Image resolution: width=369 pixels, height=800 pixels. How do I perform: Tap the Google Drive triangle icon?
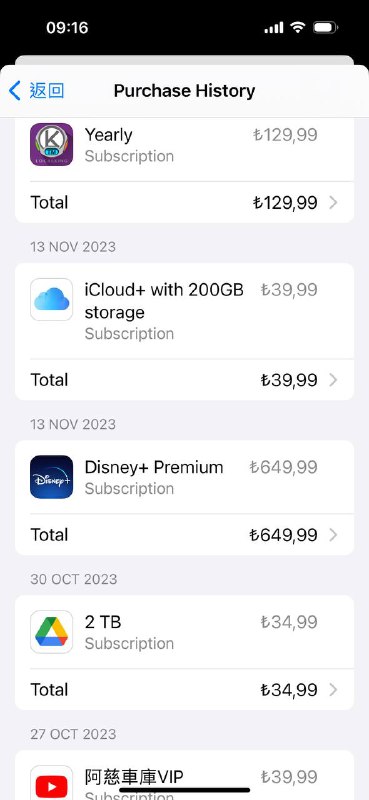[x=52, y=632]
